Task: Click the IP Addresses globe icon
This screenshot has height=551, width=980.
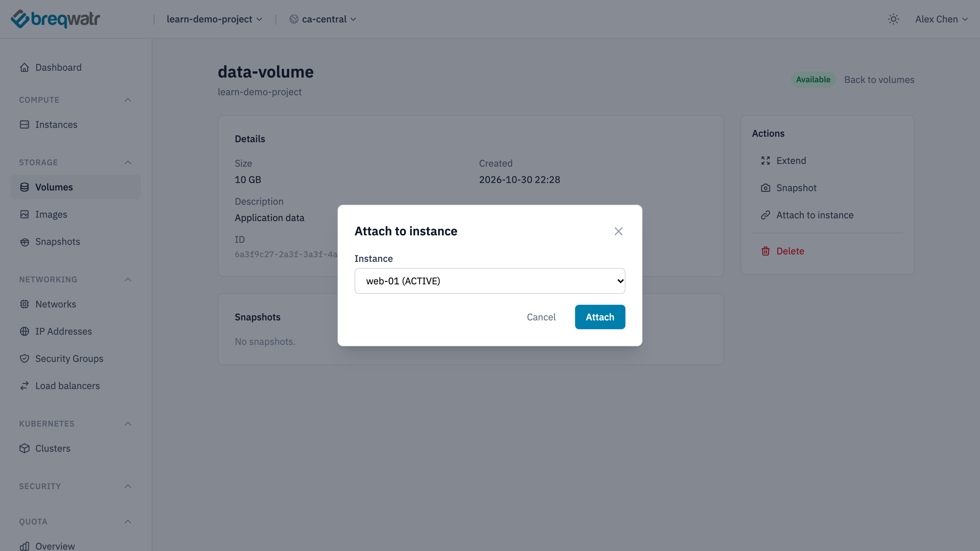Action: (x=24, y=331)
